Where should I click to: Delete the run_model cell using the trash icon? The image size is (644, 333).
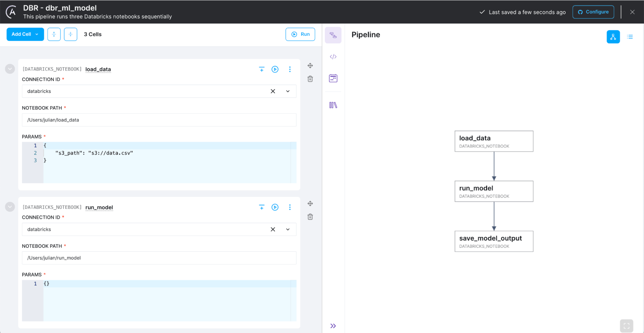coord(310,217)
